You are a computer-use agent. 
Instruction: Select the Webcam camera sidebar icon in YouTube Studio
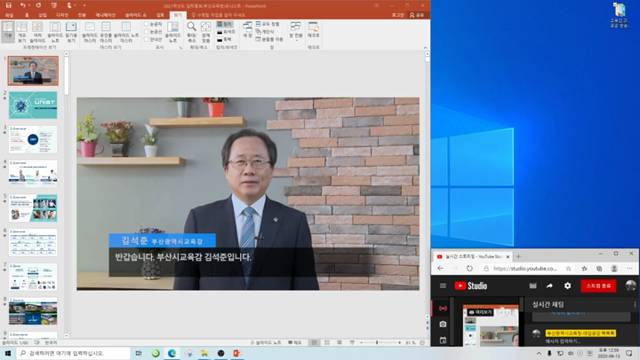pyautogui.click(x=443, y=324)
